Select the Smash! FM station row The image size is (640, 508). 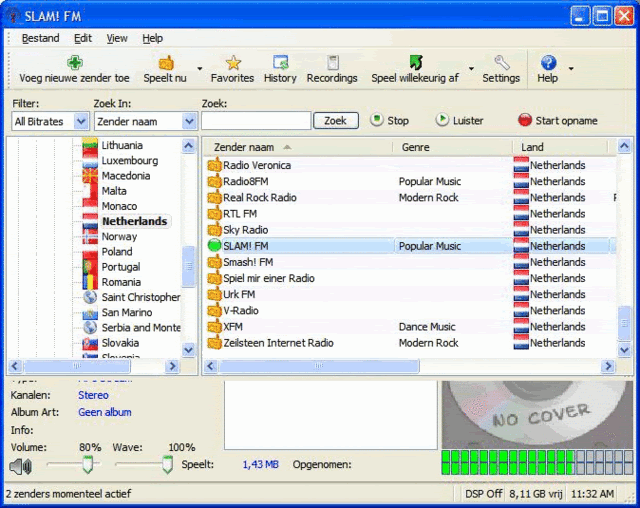pos(409,262)
